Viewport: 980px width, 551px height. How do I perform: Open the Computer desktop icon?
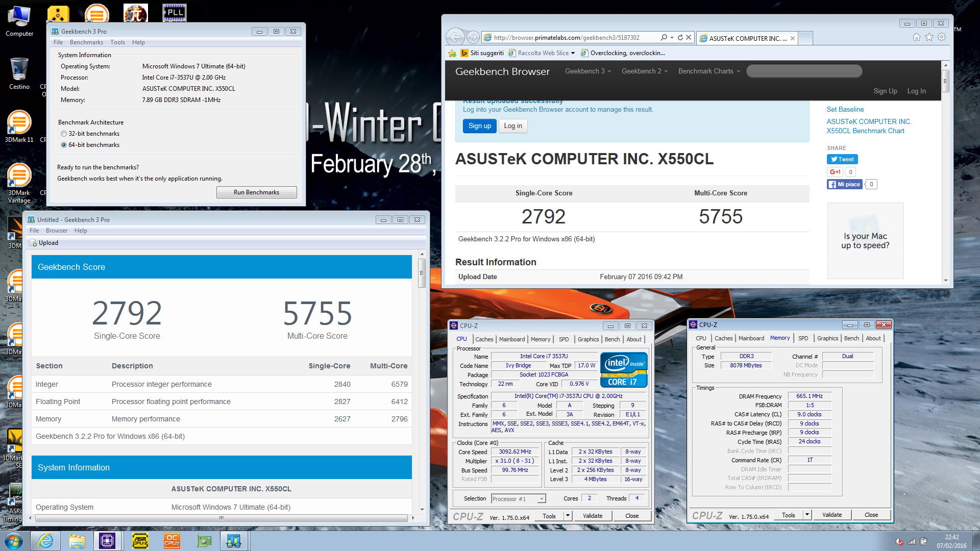19,20
